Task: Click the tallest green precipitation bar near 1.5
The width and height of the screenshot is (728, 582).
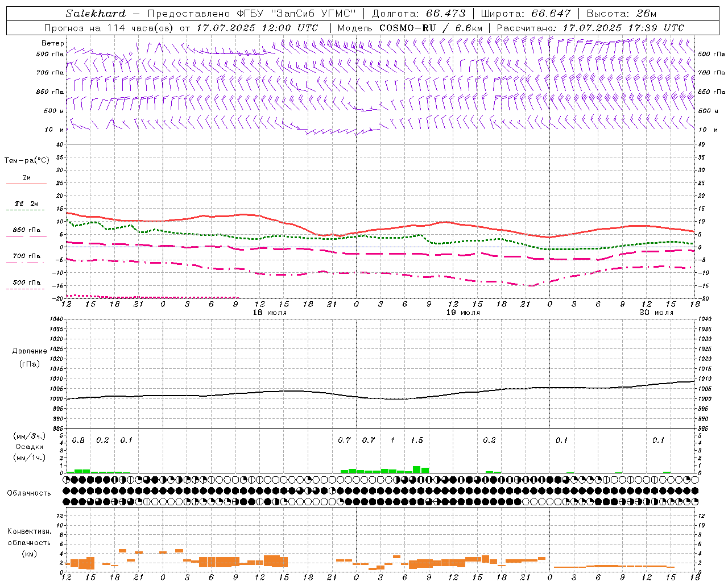Action: pyautogui.click(x=417, y=469)
